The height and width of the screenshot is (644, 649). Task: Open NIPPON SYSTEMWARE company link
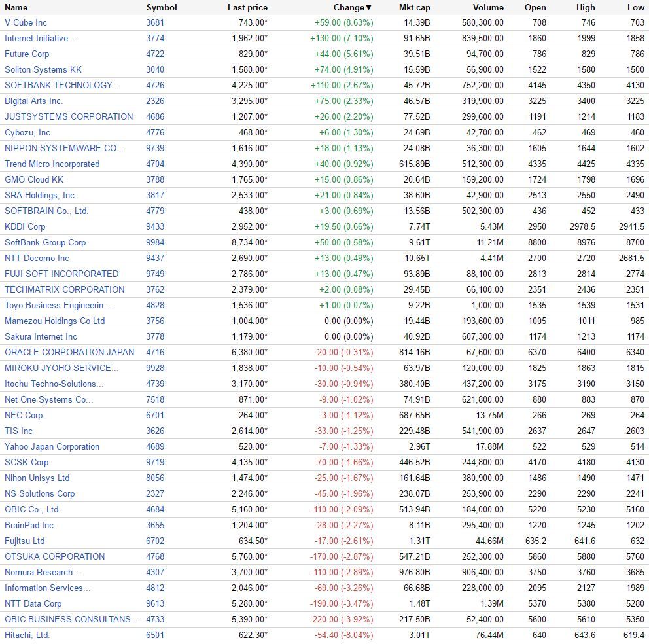pos(64,149)
